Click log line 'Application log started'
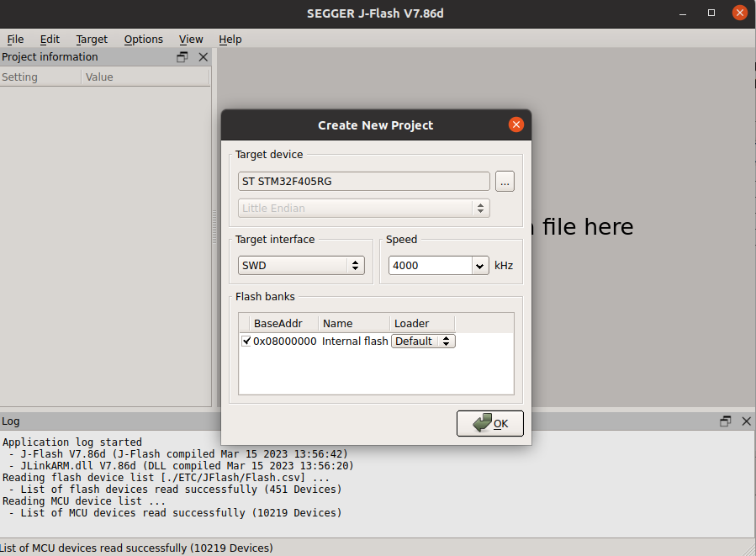The image size is (756, 556). [x=72, y=442]
